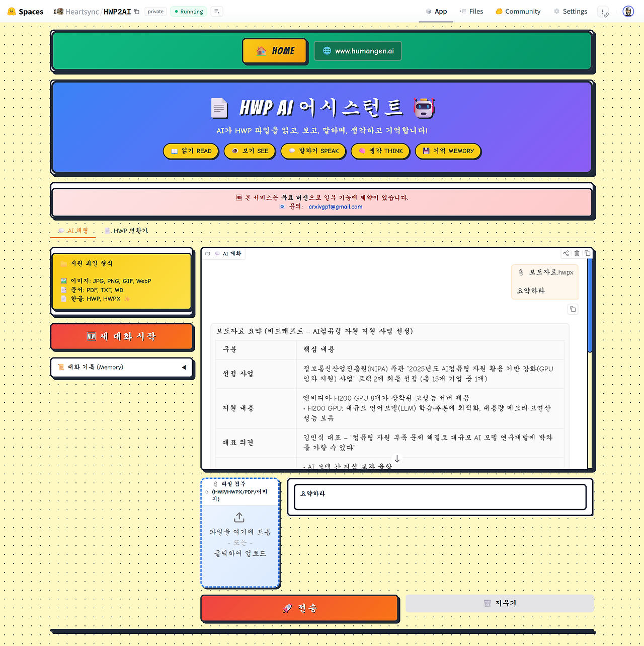Share the AI conversation
Viewport: 644px width, 646px height.
tap(566, 253)
